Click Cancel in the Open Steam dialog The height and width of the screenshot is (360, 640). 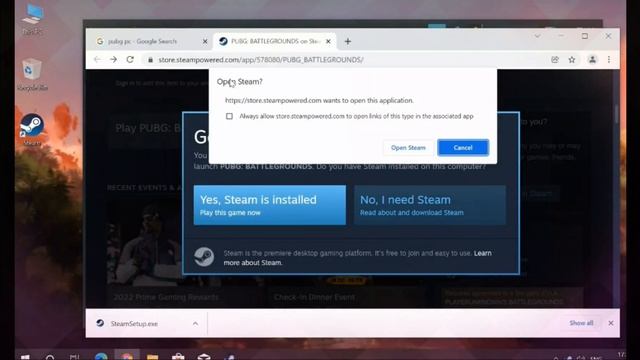tap(463, 148)
